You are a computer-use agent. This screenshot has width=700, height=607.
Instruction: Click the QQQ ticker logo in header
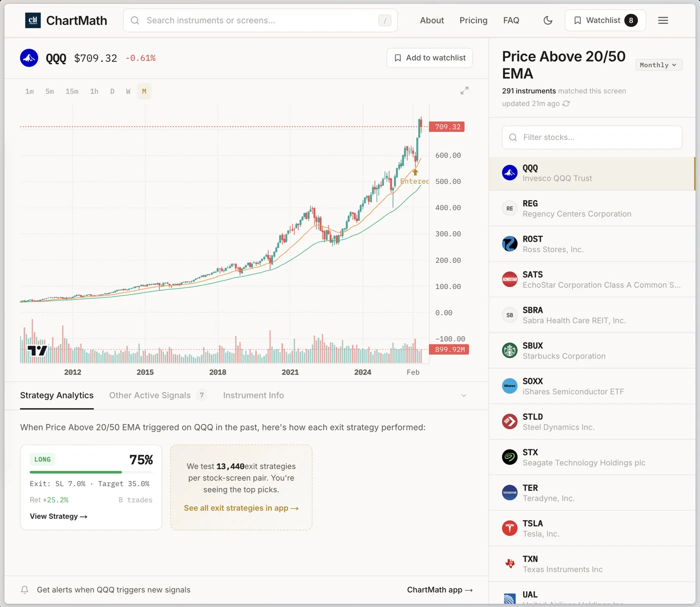click(x=29, y=58)
